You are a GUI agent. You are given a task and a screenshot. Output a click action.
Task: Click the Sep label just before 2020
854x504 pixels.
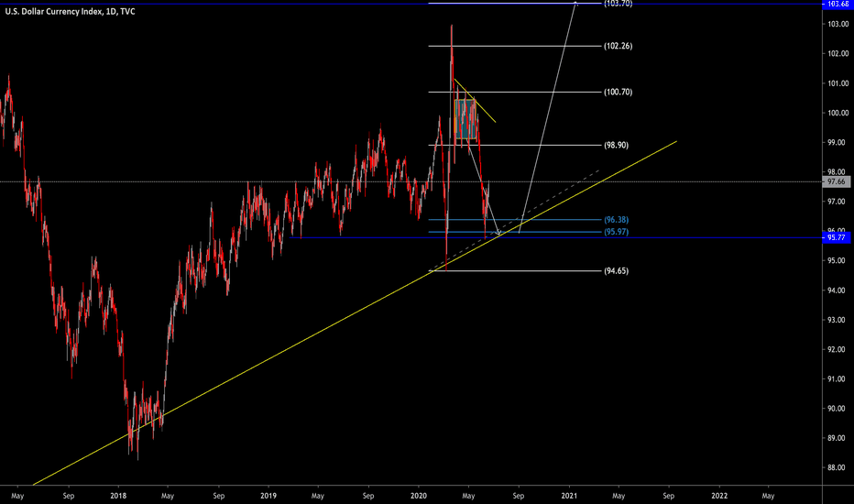tap(368, 496)
